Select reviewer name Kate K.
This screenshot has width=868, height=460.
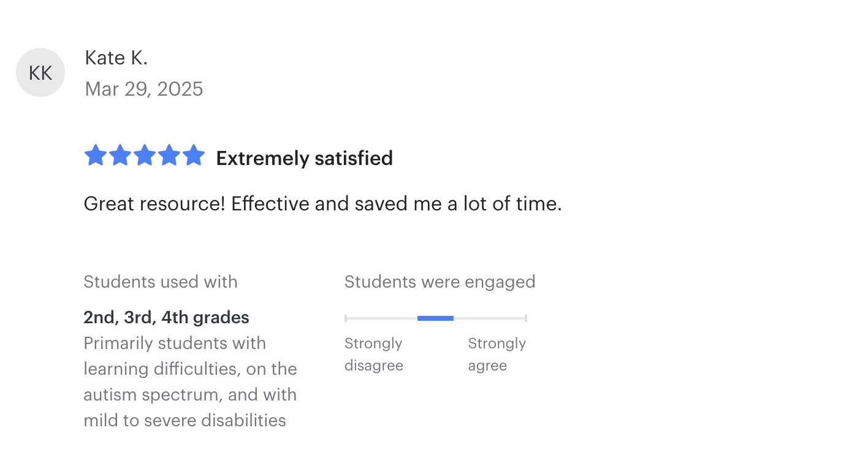[x=116, y=58]
